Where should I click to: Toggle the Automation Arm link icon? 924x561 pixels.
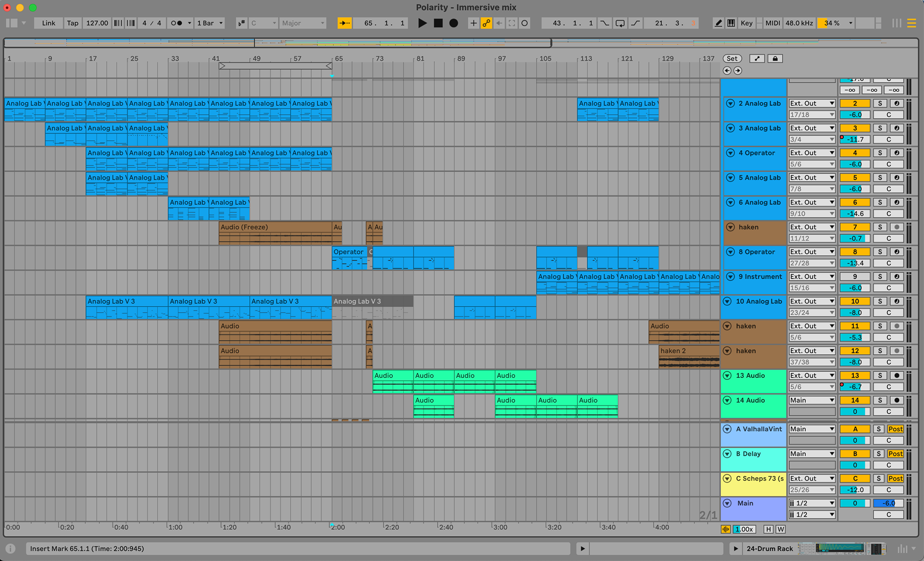tap(487, 23)
